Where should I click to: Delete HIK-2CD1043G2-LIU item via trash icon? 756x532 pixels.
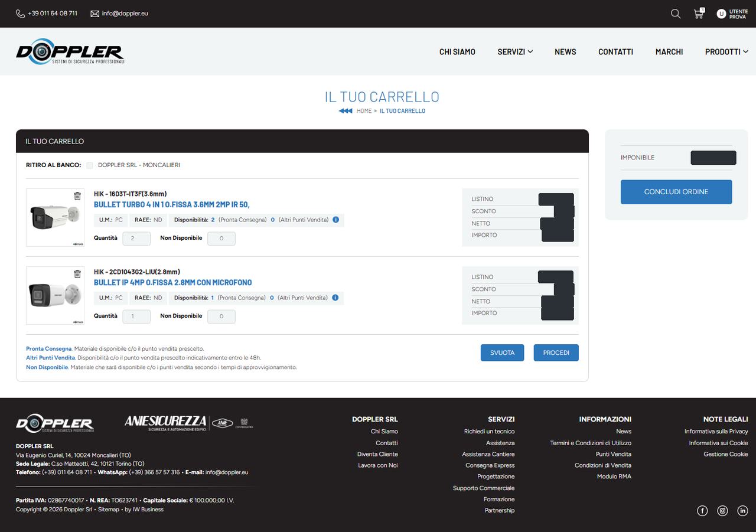(77, 274)
